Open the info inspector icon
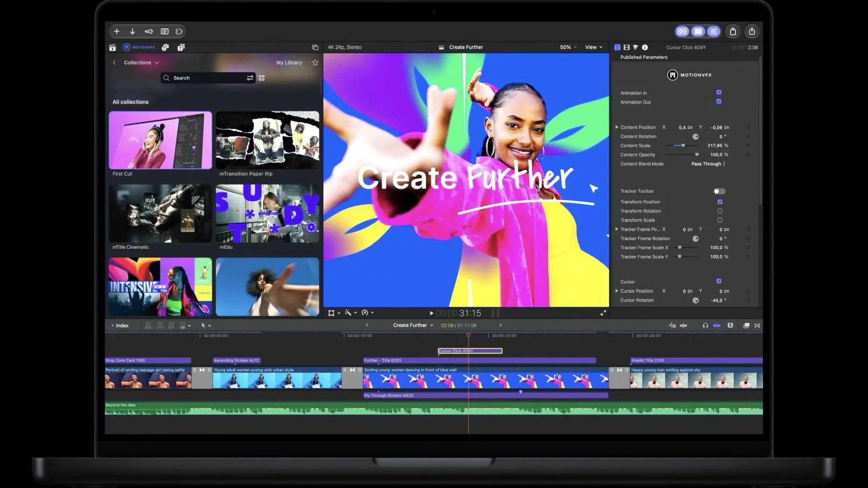 645,47
